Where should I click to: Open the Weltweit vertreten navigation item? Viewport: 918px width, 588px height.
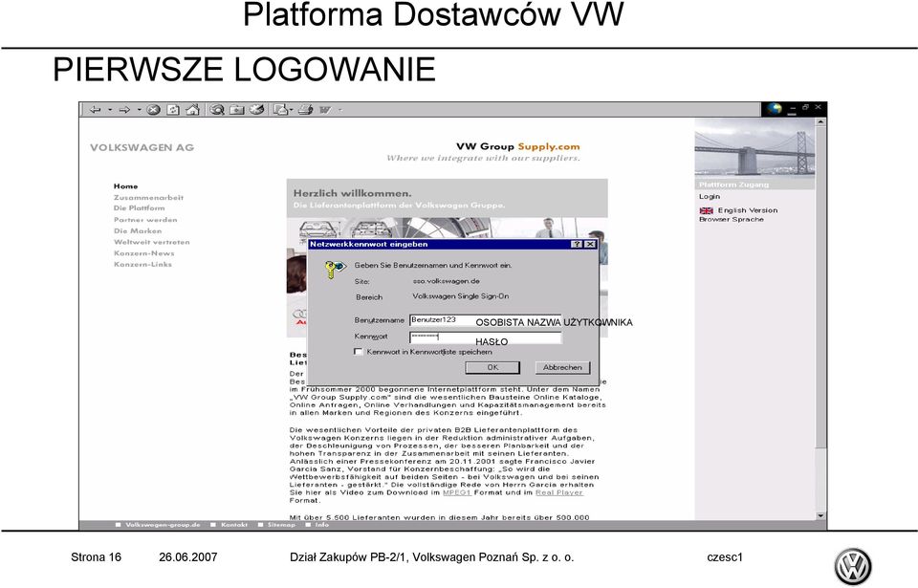pyautogui.click(x=152, y=242)
